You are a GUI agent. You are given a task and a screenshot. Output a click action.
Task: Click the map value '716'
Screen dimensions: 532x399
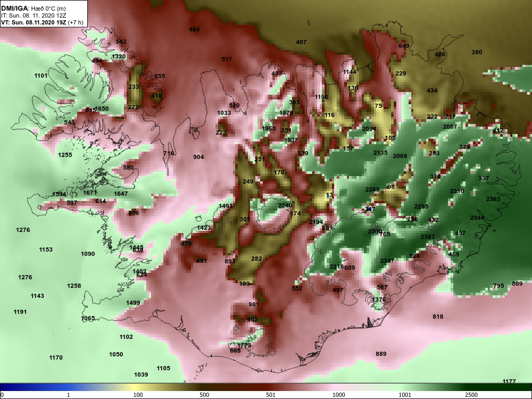pyautogui.click(x=169, y=153)
